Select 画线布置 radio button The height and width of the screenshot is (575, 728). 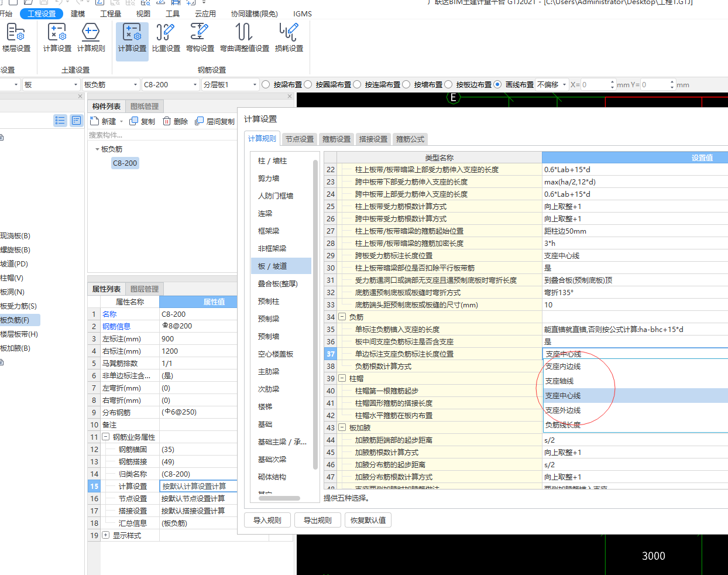497,84
